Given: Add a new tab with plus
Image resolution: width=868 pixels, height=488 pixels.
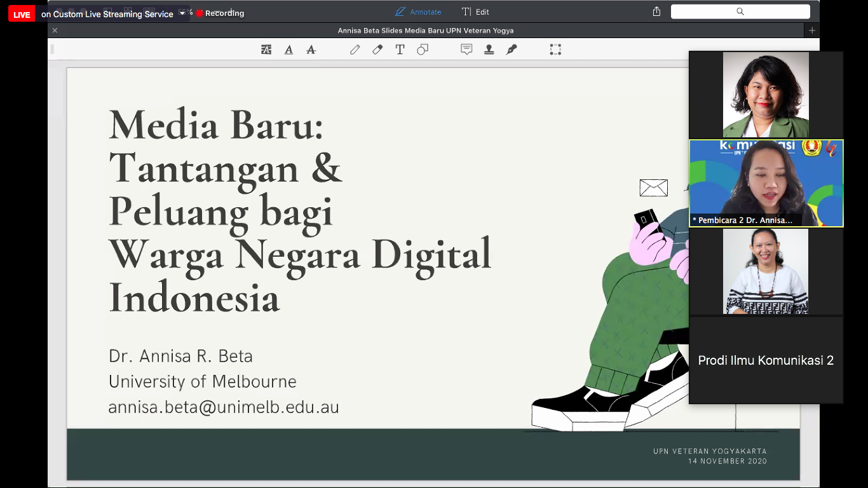Looking at the screenshot, I should pyautogui.click(x=812, y=30).
